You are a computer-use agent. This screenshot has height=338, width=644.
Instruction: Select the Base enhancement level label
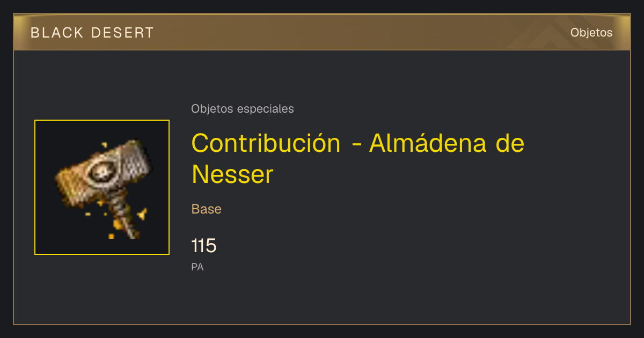(207, 209)
